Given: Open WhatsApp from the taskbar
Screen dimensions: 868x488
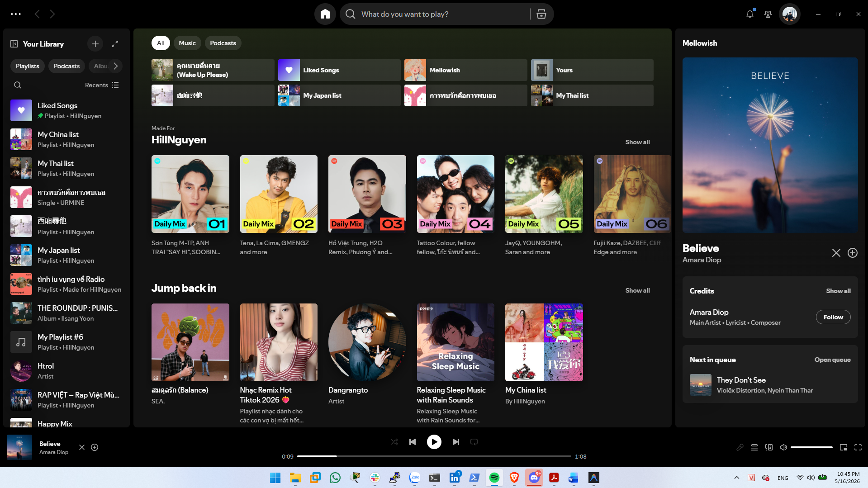Looking at the screenshot, I should (x=335, y=478).
